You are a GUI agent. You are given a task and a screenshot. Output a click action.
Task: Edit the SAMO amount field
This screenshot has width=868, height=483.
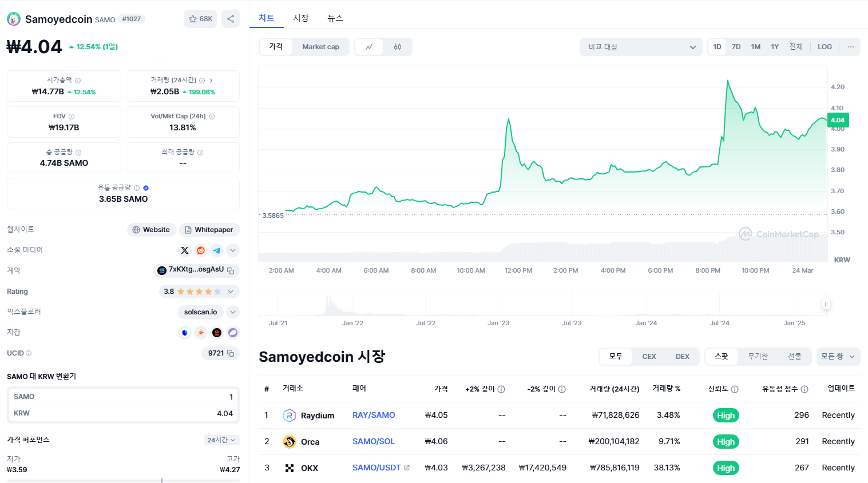[x=124, y=397]
